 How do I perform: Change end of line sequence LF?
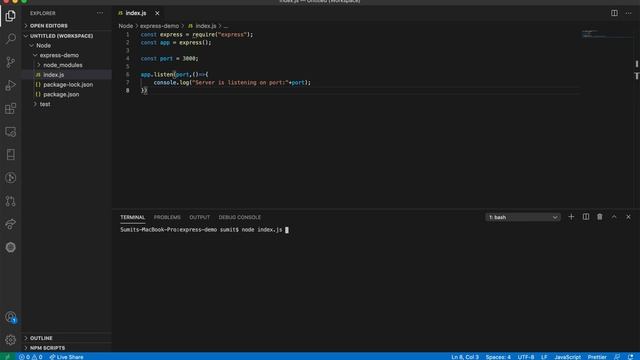544,357
